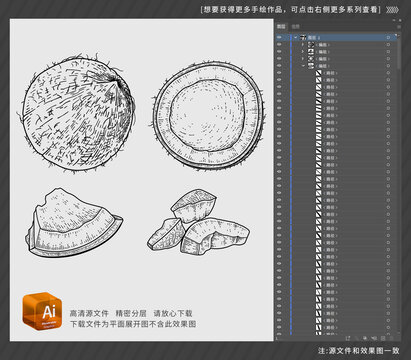Click the Collect for Export icon in Layers panel footer

tap(348, 338)
